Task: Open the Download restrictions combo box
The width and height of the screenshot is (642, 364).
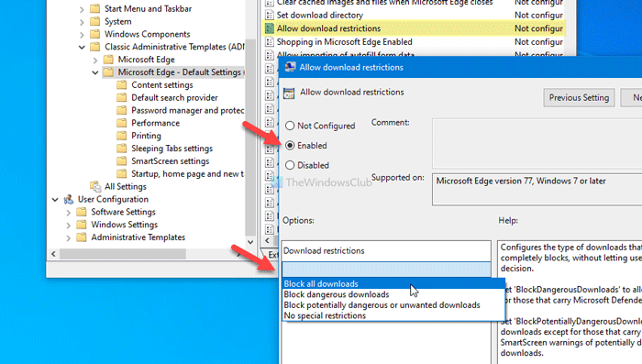Action: [x=386, y=270]
